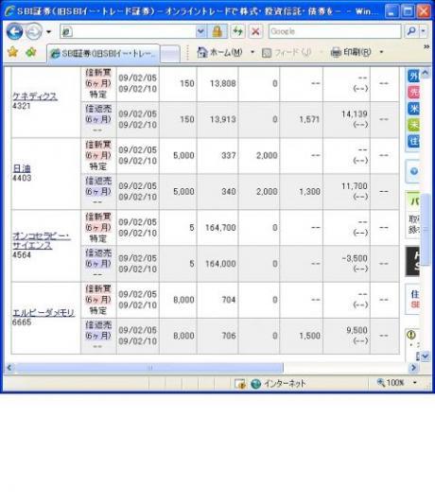Open the エルピーダメモリ stock link

pos(43,312)
